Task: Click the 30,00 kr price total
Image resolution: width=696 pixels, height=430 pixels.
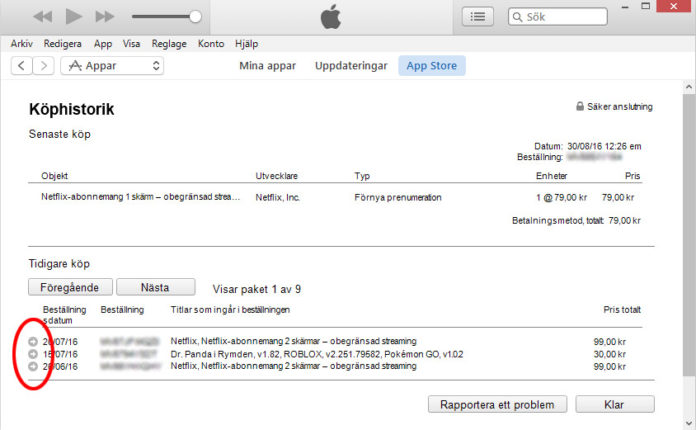Action: pos(609,354)
